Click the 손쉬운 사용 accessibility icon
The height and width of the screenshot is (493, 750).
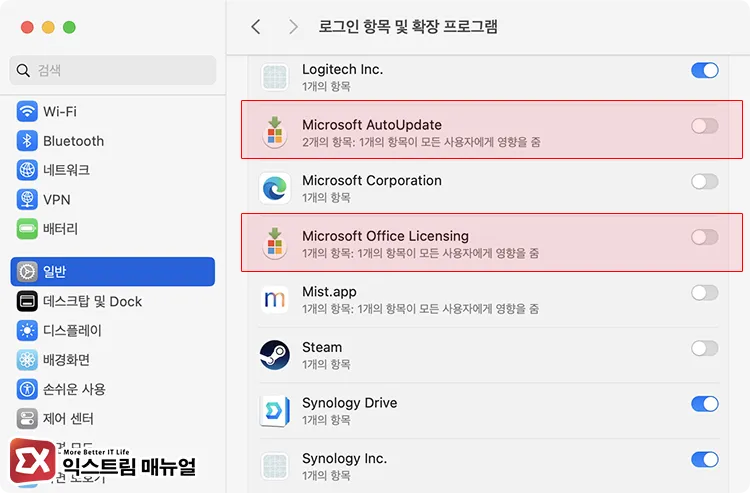coord(27,389)
